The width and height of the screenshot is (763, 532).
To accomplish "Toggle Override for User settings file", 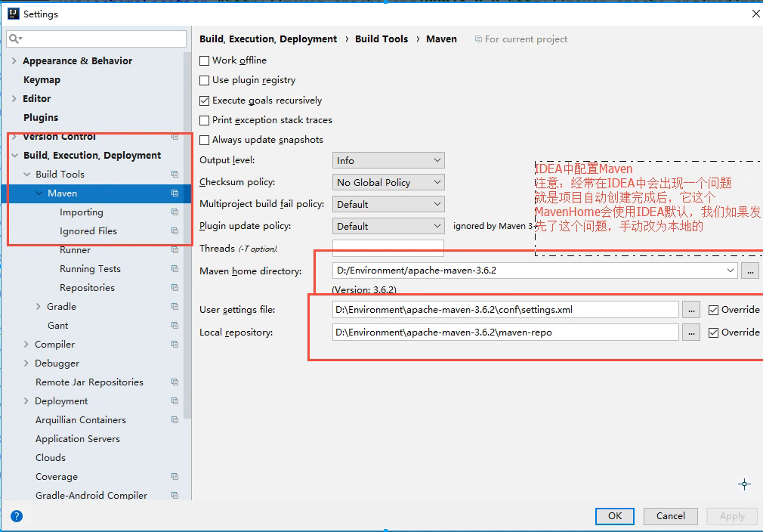I will (x=713, y=310).
